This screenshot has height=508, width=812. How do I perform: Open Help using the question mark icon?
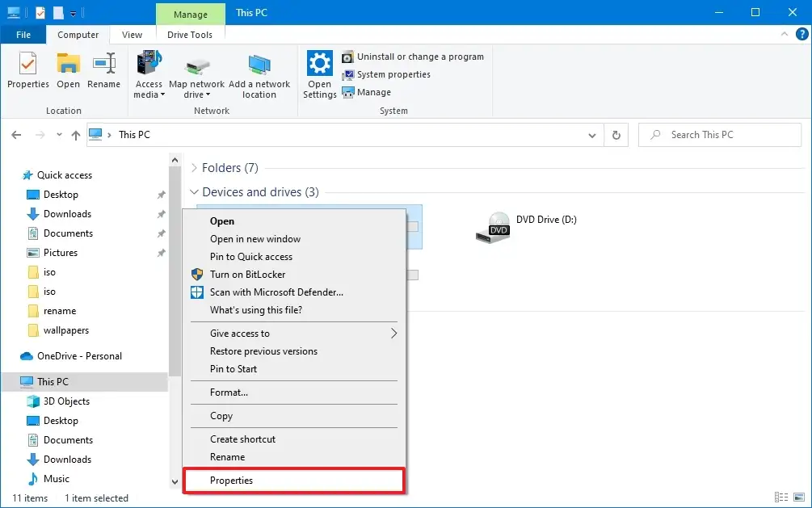[x=801, y=34]
